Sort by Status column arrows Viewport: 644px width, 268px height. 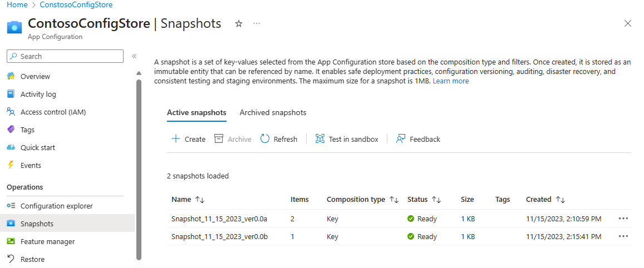(436, 200)
